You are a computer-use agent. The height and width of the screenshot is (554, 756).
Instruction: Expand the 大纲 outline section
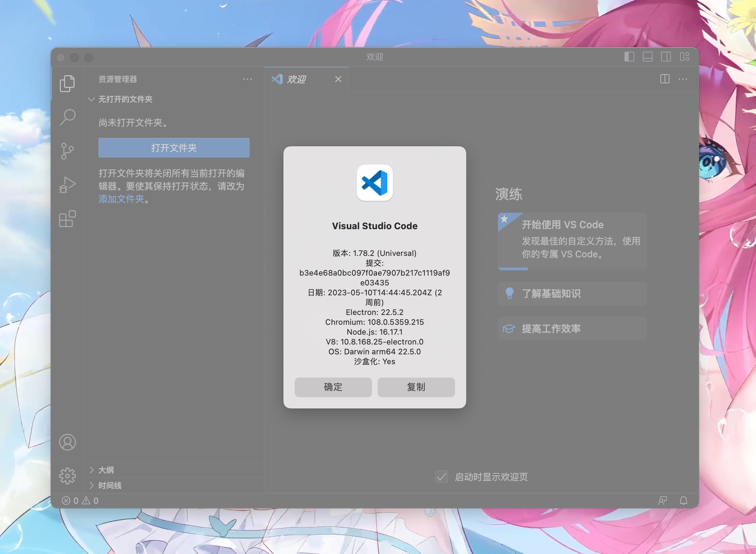point(174,470)
